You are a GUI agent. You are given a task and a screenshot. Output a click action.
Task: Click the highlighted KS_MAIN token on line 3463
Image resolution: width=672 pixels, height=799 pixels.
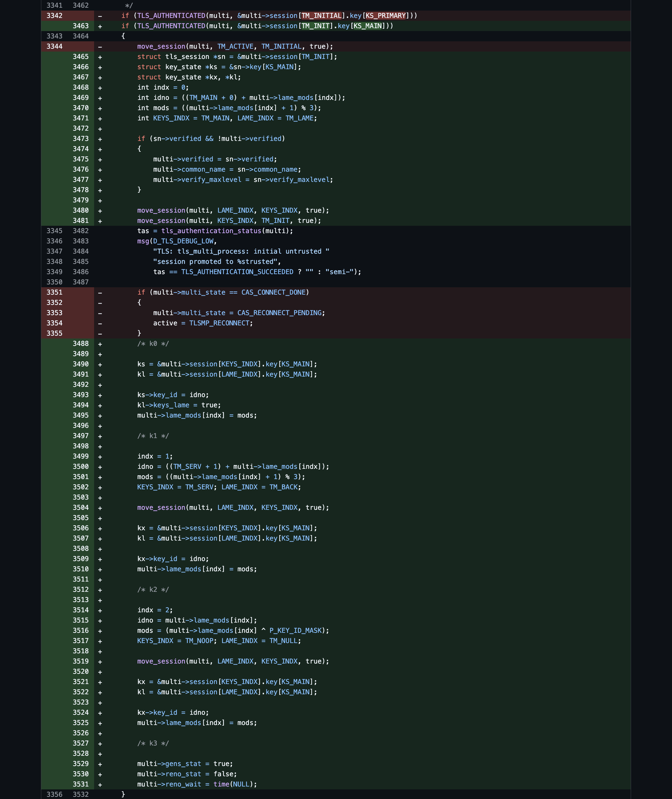point(367,26)
